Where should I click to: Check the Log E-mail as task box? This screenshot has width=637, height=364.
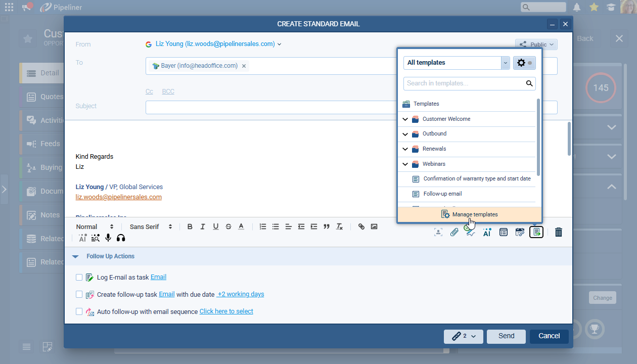(x=79, y=277)
